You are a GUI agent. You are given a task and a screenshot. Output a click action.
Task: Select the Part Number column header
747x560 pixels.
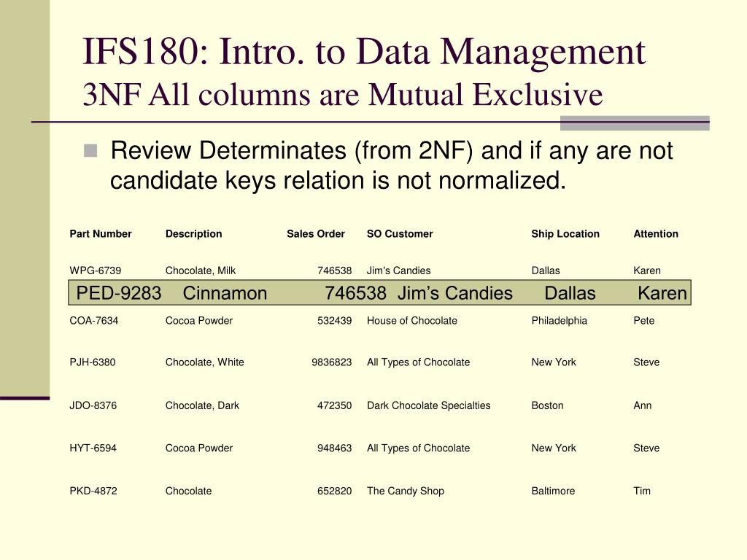pyautogui.click(x=101, y=234)
